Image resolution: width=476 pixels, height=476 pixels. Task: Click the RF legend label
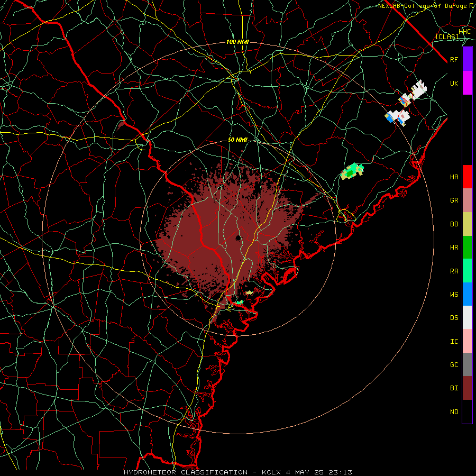tap(454, 59)
